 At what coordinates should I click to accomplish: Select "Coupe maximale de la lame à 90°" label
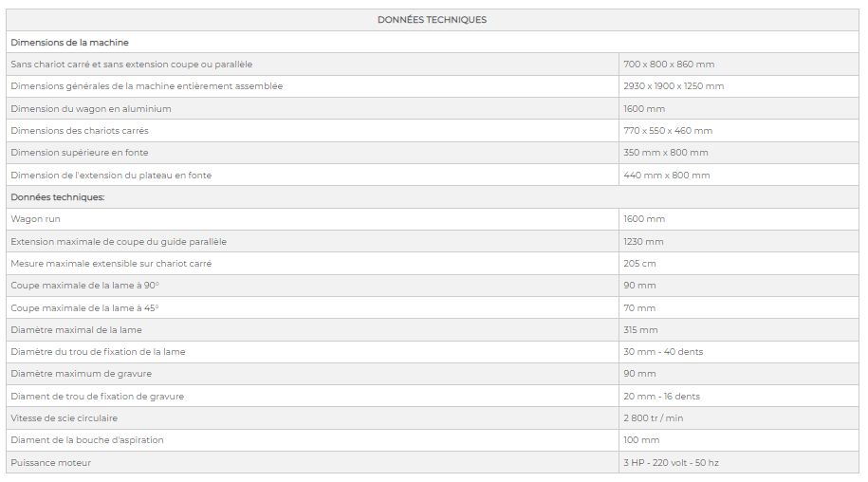tap(84, 286)
